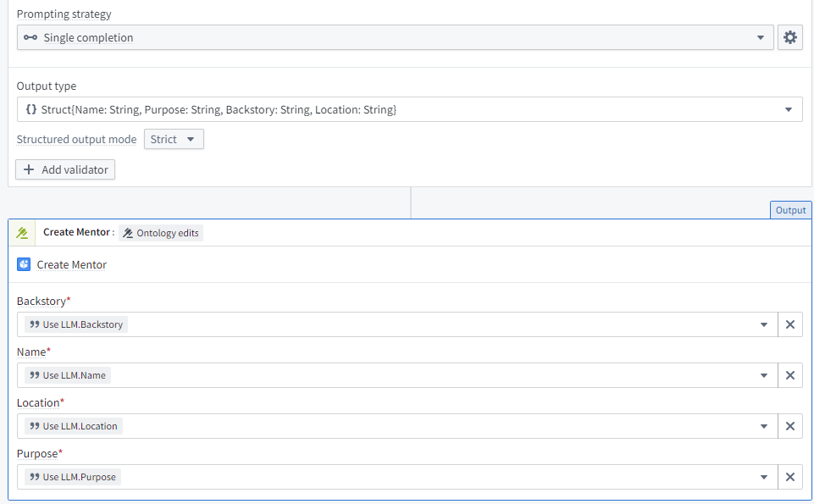Expand the Purpose value dropdown arrow

(763, 477)
